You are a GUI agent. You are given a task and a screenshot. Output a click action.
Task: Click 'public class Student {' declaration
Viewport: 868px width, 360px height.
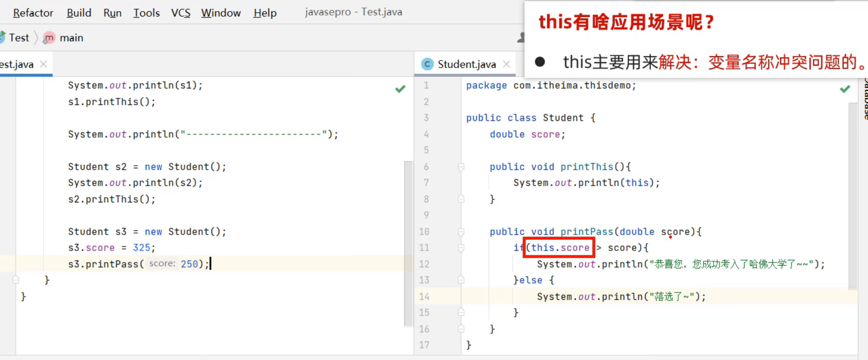coord(531,118)
